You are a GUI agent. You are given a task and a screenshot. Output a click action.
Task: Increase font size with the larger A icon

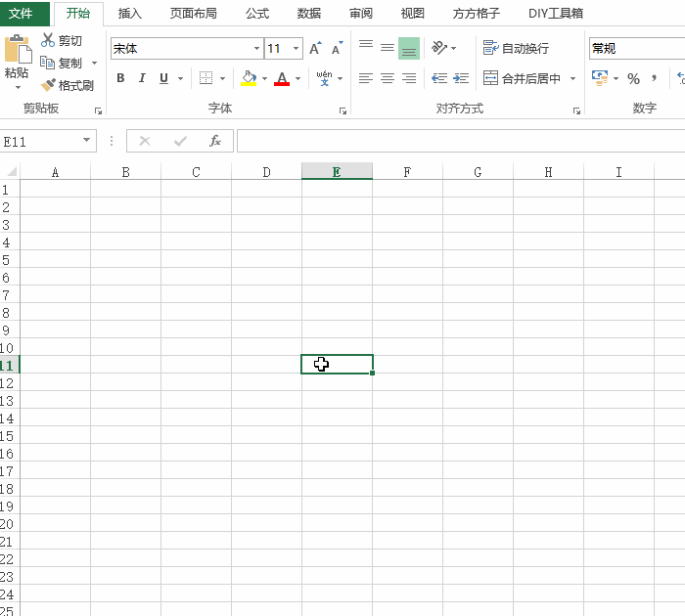(x=315, y=48)
